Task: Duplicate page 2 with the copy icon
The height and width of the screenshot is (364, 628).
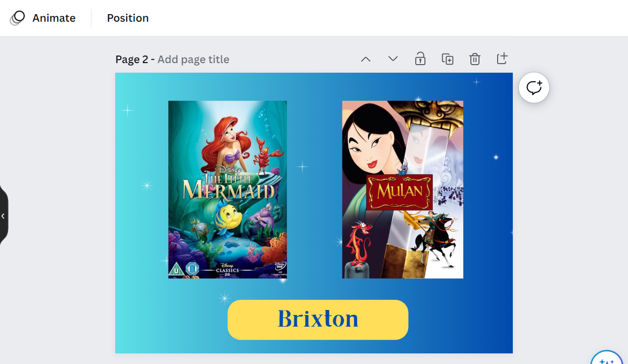Action: point(448,59)
